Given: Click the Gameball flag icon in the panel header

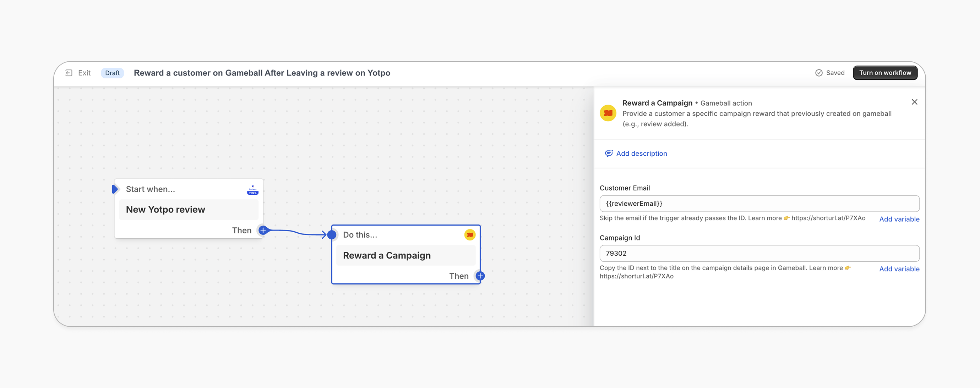Looking at the screenshot, I should pos(608,112).
